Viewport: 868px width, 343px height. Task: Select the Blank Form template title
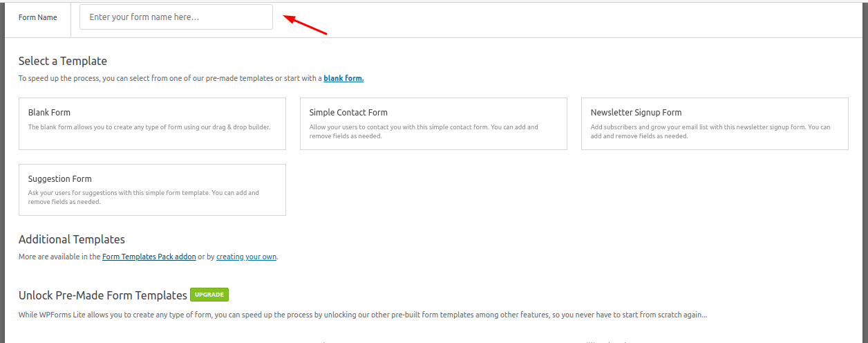[49, 112]
